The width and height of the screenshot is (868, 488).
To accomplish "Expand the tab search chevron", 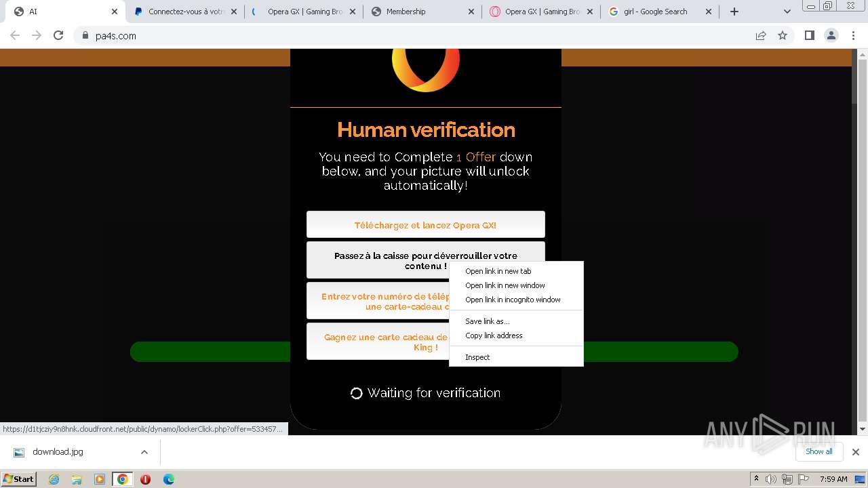I will (x=787, y=12).
